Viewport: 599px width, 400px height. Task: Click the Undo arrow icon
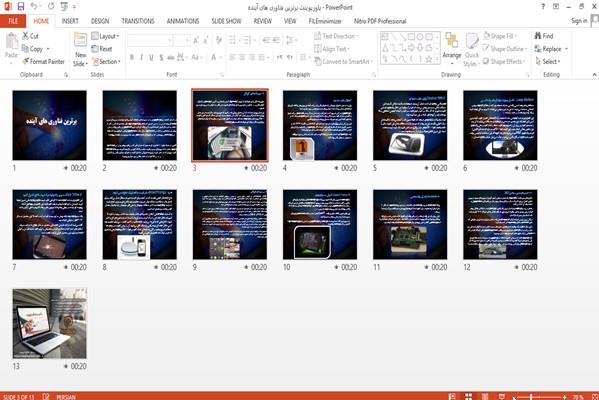34,6
